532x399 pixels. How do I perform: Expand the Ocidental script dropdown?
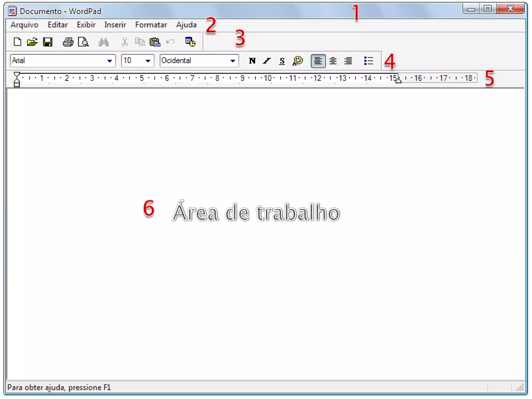(232, 61)
